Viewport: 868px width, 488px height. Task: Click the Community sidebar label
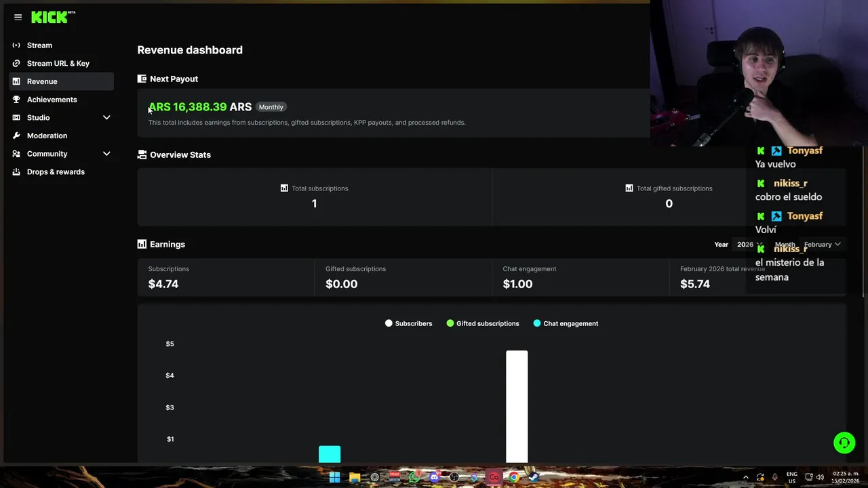[47, 154]
